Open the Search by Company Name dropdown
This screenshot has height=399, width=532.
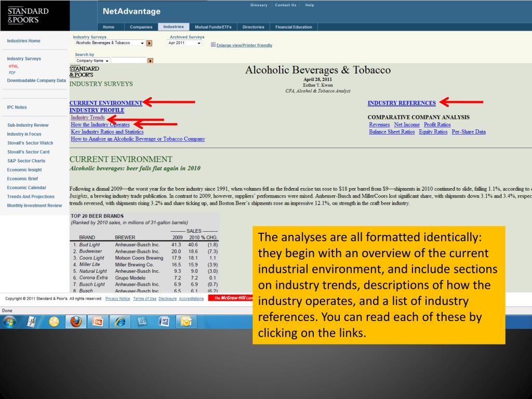[x=92, y=61]
